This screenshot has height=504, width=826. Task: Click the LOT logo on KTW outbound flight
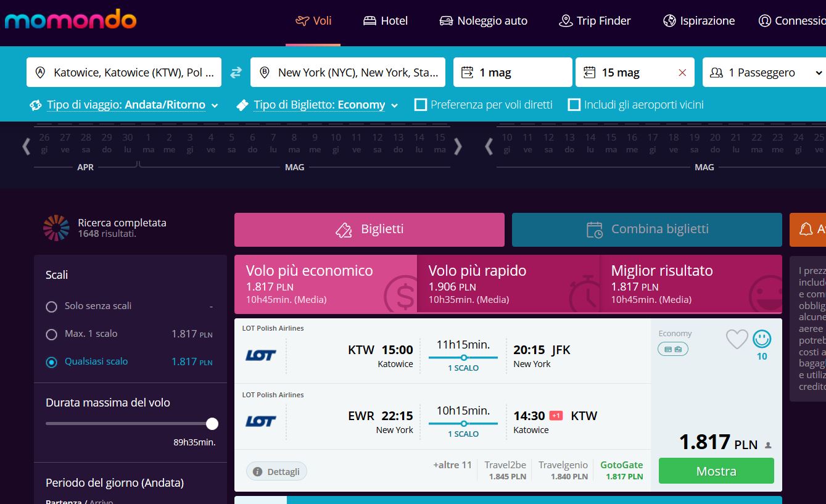(261, 355)
